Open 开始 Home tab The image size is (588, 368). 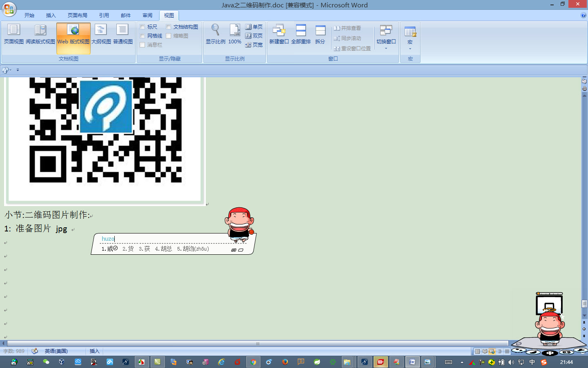[29, 15]
